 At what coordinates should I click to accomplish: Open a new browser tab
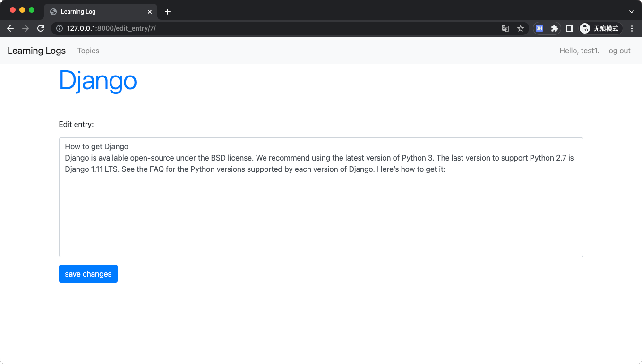[x=167, y=12]
